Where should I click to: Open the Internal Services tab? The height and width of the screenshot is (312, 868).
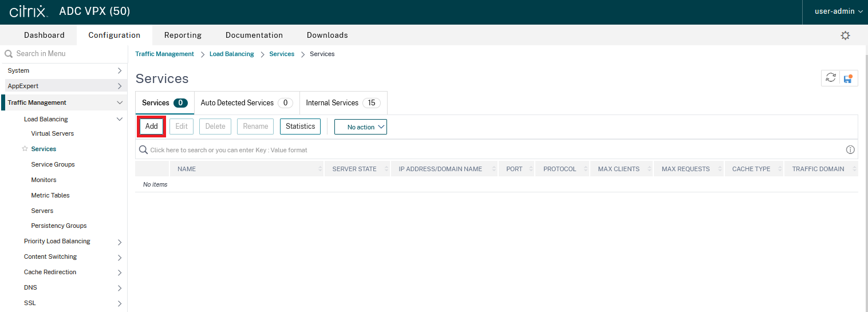343,103
